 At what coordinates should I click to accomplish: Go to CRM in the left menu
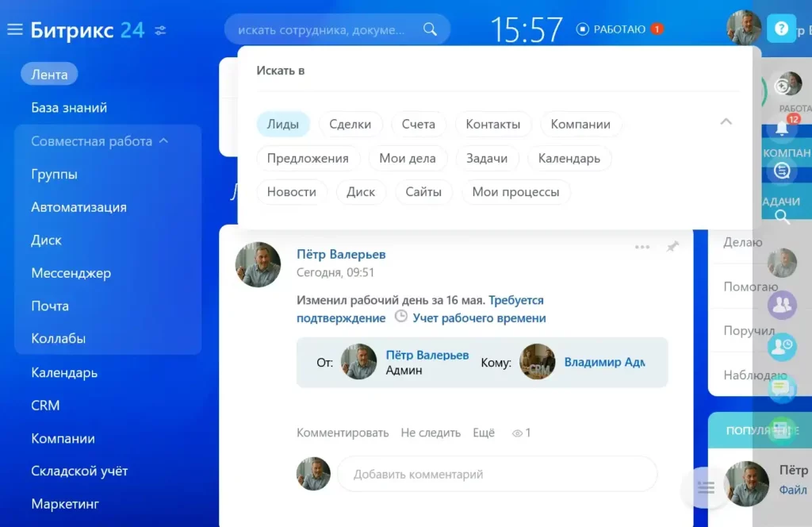[45, 405]
